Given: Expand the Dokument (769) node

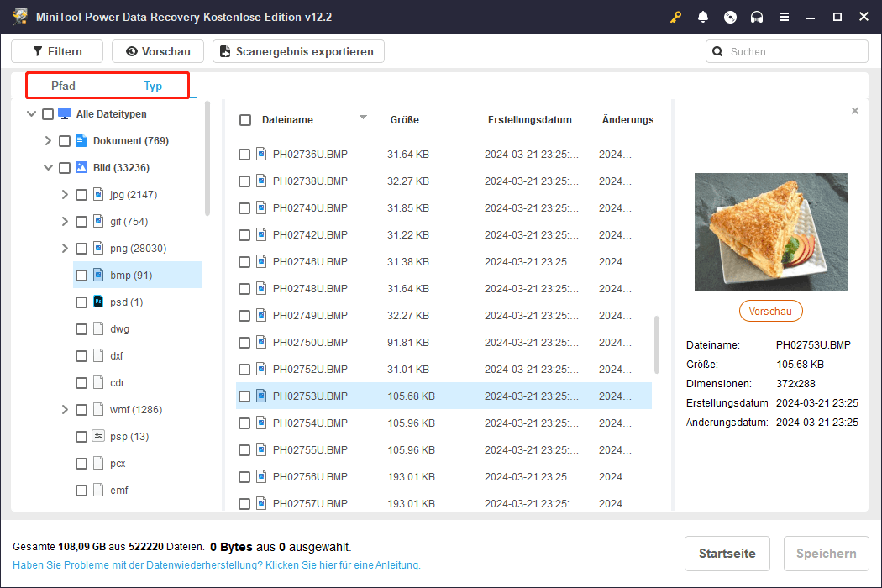Looking at the screenshot, I should click(48, 140).
